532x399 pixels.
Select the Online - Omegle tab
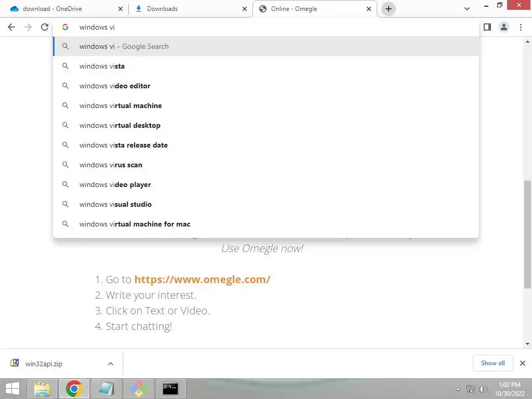click(x=314, y=9)
